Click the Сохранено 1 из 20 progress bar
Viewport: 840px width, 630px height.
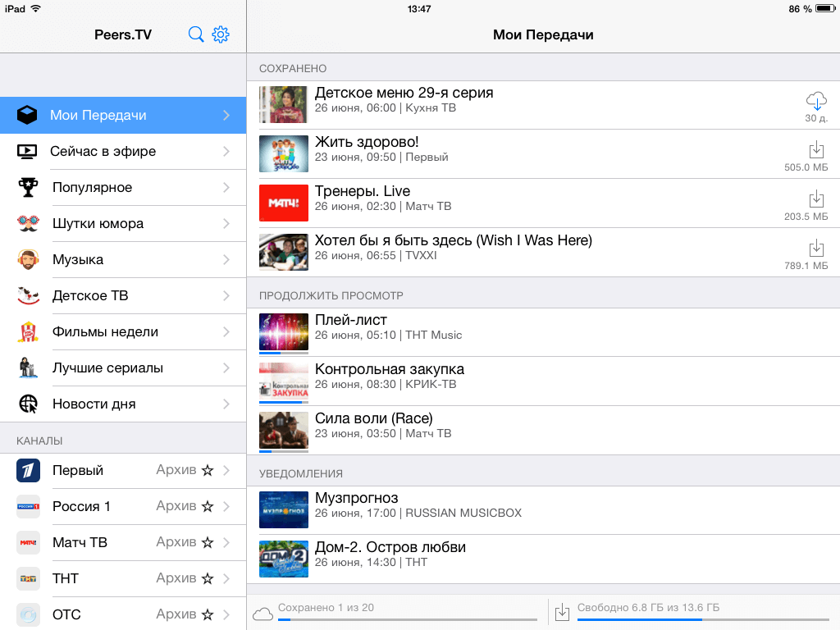click(408, 620)
